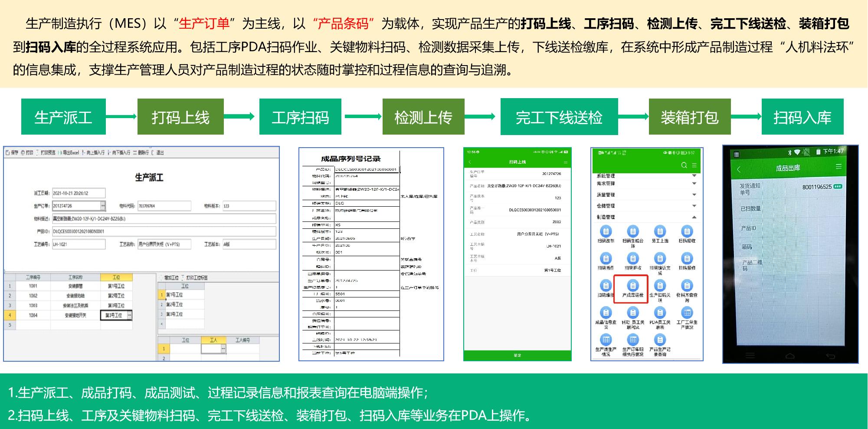
Task: Click the 产品ID field in 生产派工
Action: [164, 231]
